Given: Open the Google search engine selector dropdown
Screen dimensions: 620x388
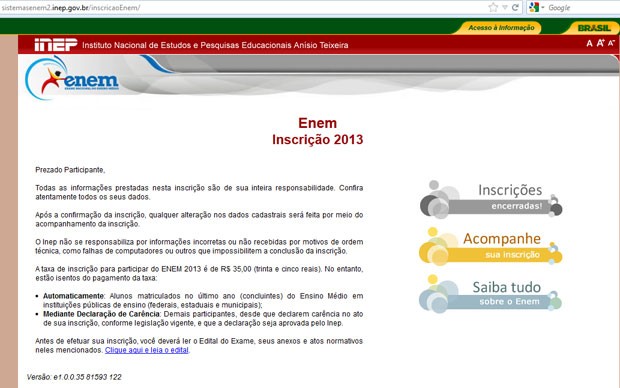Looking at the screenshot, I should pyautogui.click(x=543, y=7).
